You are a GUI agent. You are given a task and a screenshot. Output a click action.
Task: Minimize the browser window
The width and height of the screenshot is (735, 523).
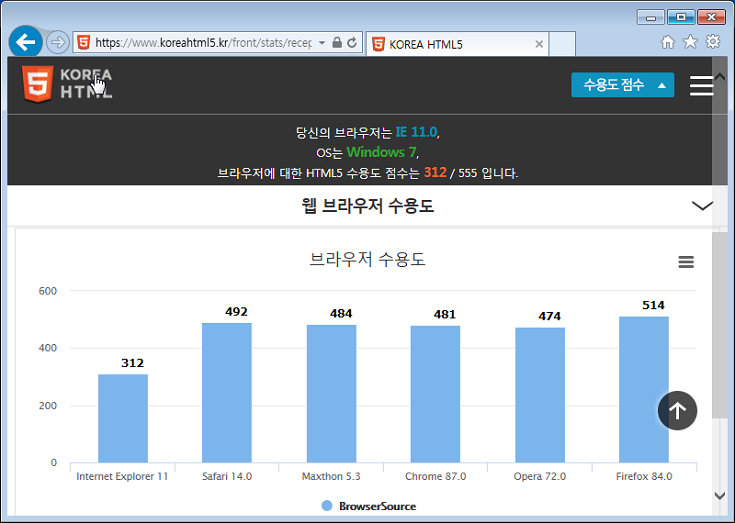pos(651,17)
